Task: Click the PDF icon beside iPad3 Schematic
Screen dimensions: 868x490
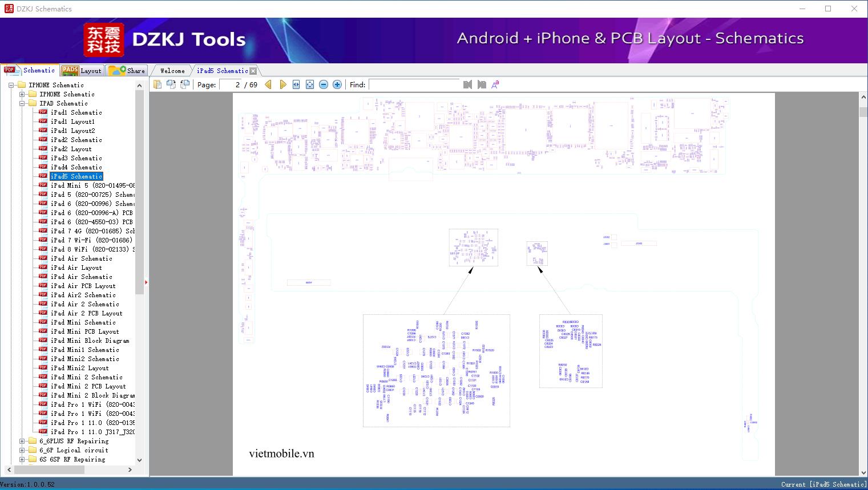Action: pyautogui.click(x=43, y=158)
